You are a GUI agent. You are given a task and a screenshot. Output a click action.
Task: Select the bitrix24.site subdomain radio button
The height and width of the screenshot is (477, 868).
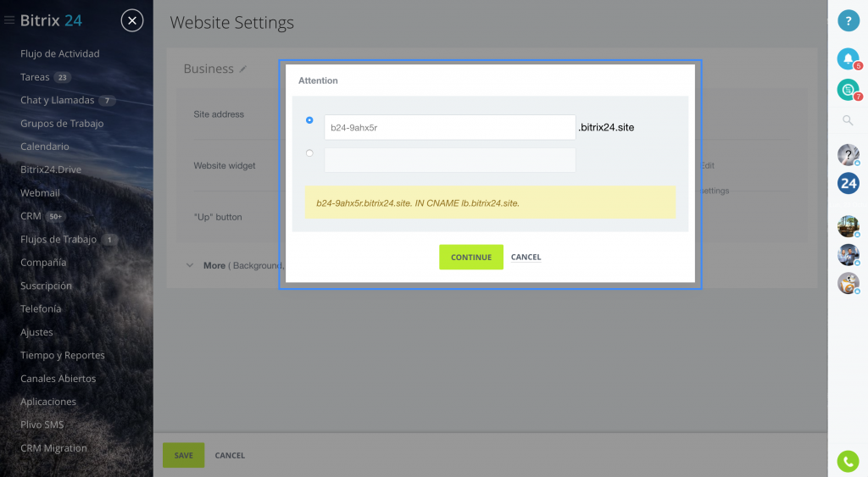309,120
